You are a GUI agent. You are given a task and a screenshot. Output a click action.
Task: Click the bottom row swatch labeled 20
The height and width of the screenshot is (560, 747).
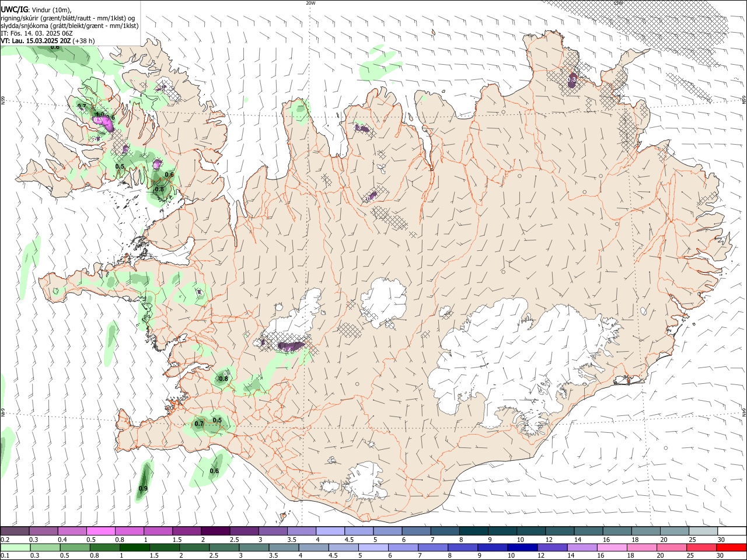[671, 547]
